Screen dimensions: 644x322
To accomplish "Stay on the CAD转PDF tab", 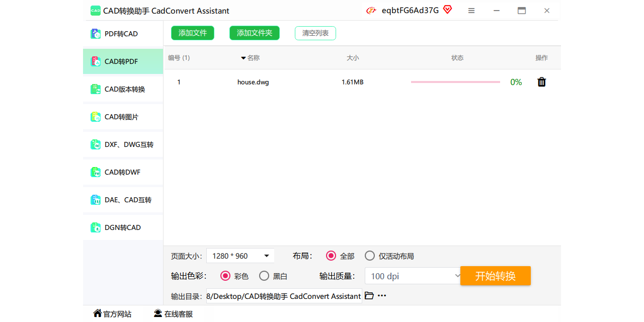I will pyautogui.click(x=123, y=61).
